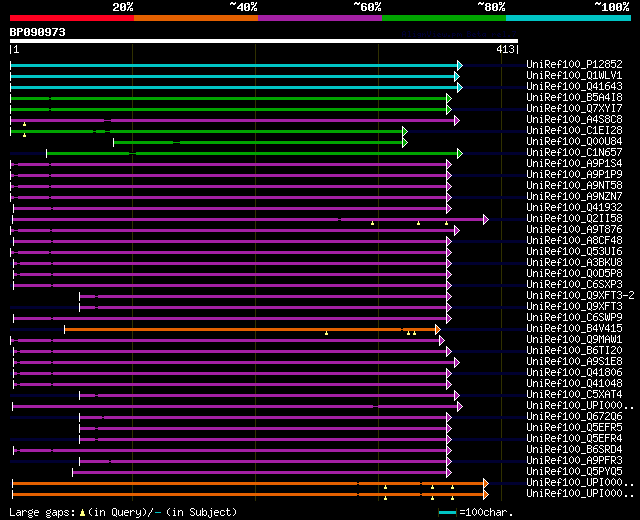The width and height of the screenshot is (640, 520).
Task: Click the purple arrowhead of UniRef100_Q5PYQ5 alignment
Action: 449,473
